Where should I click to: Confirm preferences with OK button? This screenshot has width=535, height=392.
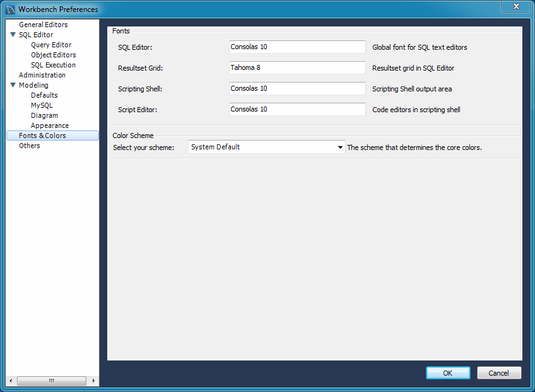[x=448, y=373]
